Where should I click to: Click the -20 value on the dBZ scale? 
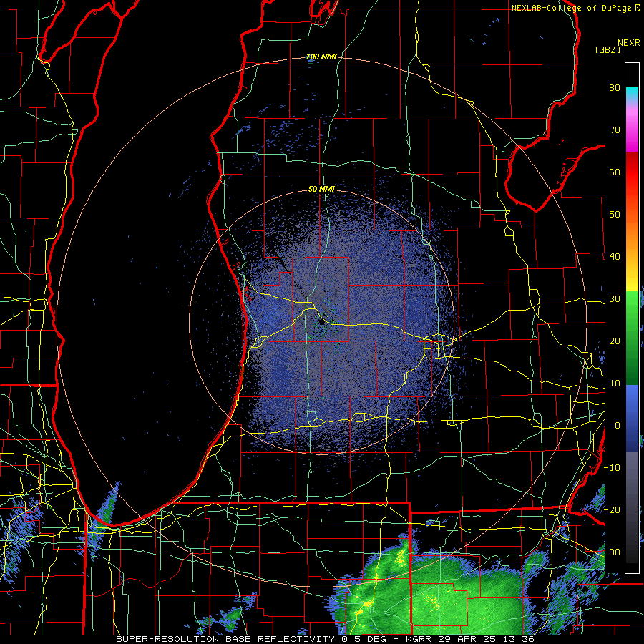tap(612, 510)
